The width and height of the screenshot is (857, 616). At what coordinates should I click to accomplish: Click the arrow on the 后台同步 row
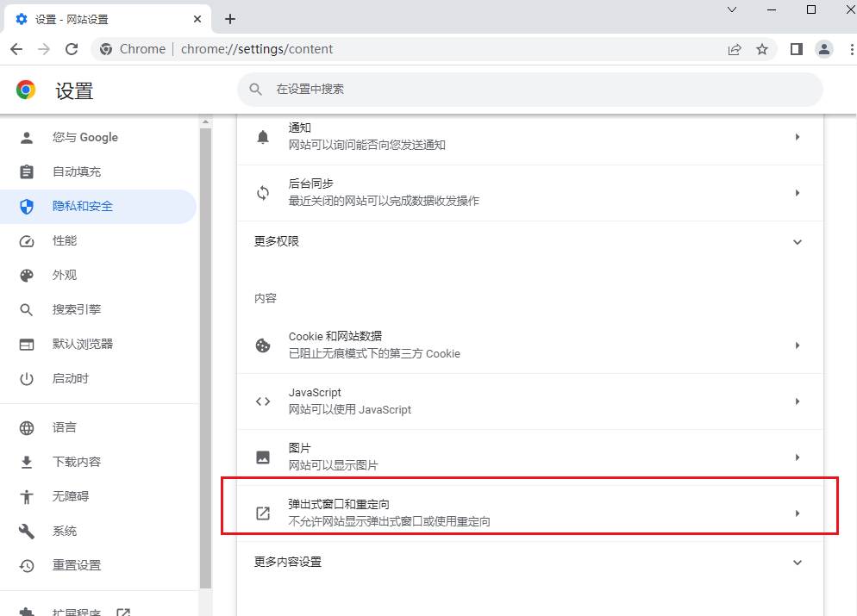click(798, 193)
